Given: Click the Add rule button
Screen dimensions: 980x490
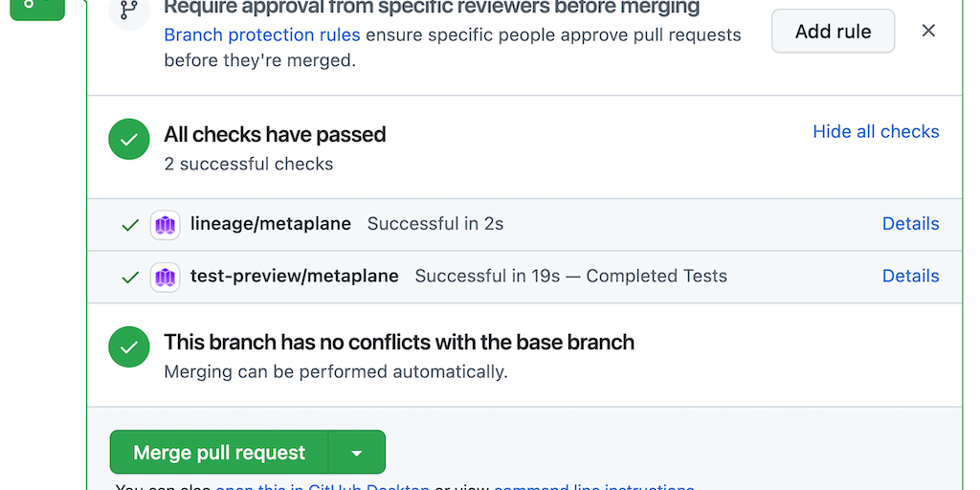Looking at the screenshot, I should point(833,32).
